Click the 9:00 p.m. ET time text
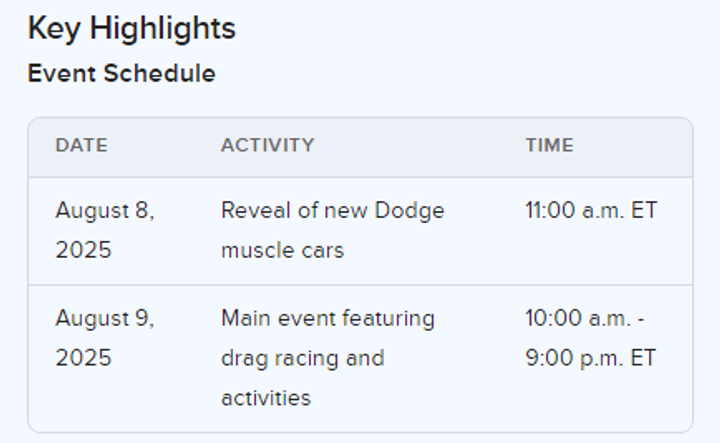The width and height of the screenshot is (720, 443). click(x=591, y=358)
